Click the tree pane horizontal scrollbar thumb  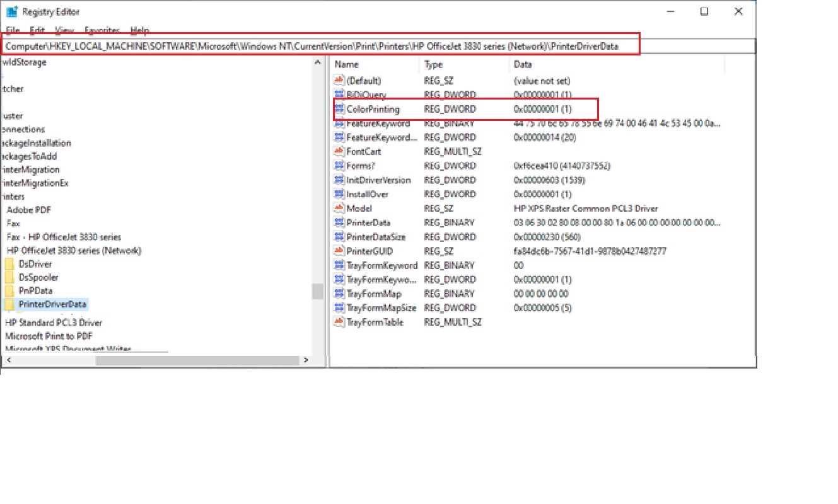click(196, 360)
